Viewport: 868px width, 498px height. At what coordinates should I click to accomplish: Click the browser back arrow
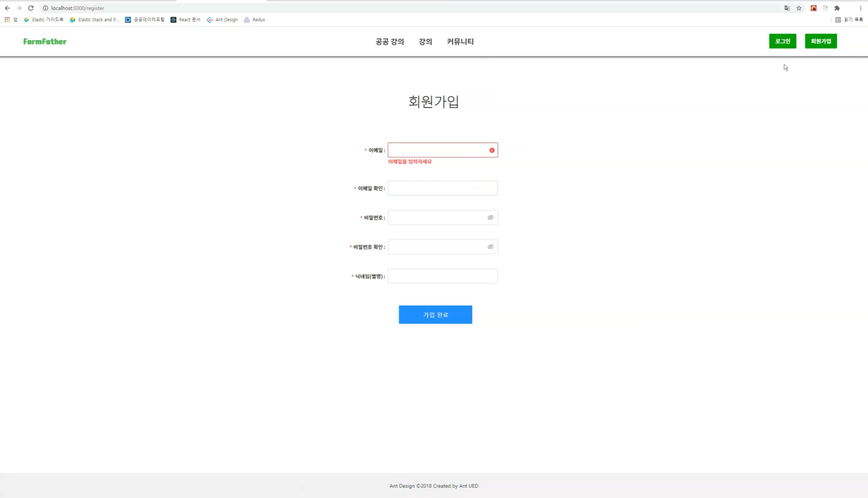coord(7,8)
